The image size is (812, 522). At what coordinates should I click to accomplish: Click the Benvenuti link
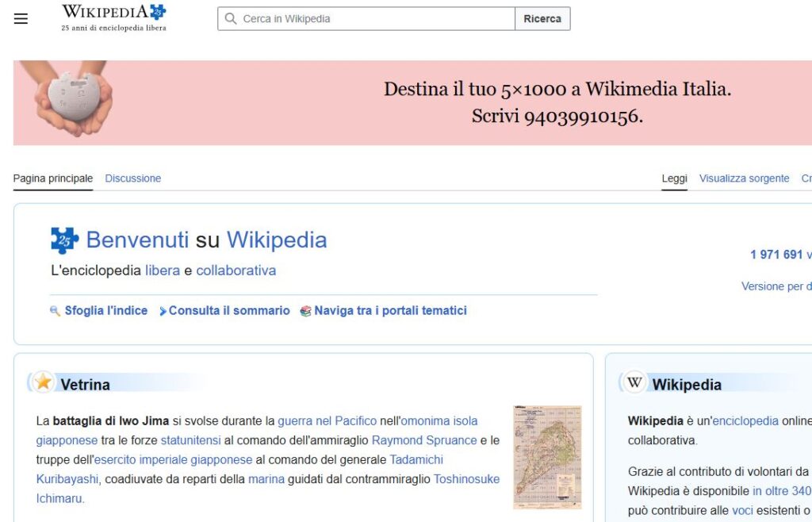[137, 240]
